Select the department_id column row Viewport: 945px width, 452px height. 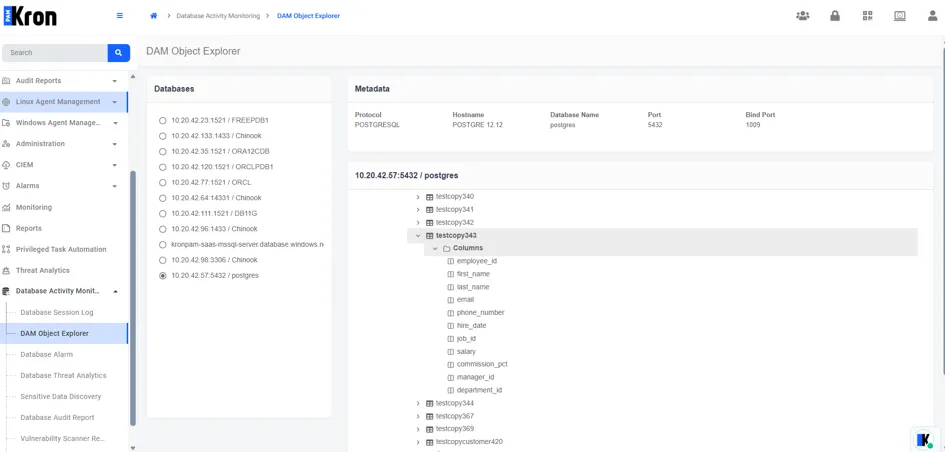[x=479, y=391]
